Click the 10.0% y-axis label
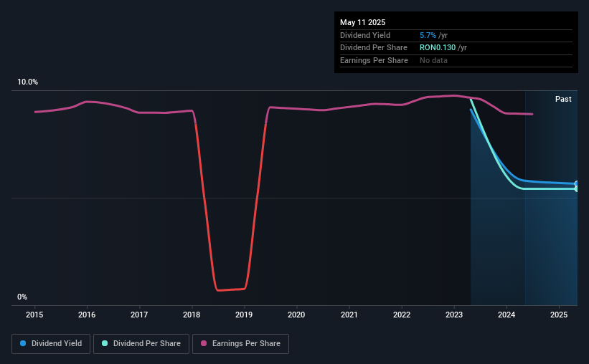Image resolution: width=589 pixels, height=364 pixels. point(27,82)
